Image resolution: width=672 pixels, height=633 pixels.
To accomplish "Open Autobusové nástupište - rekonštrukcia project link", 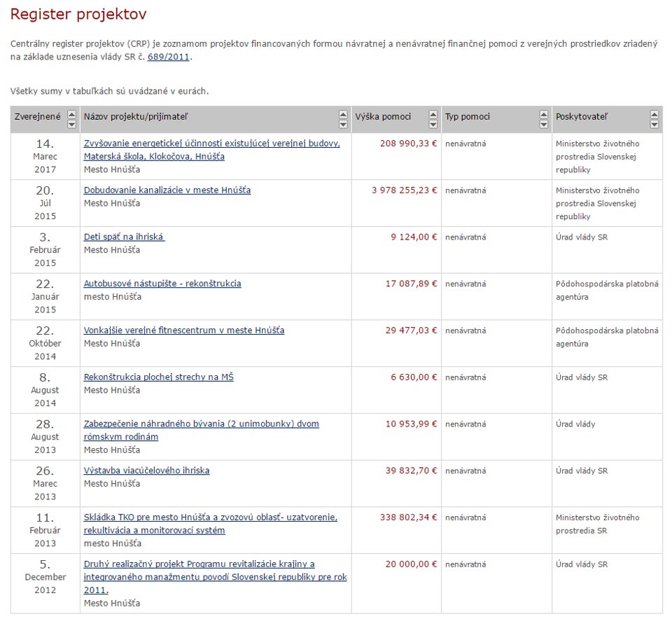I will pyautogui.click(x=162, y=284).
